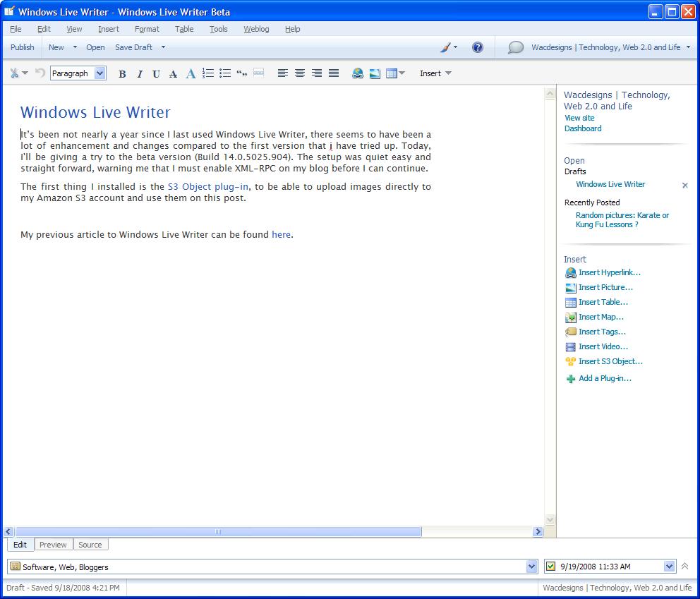Click the Open button in toolbar
This screenshot has width=700, height=599.
point(95,47)
